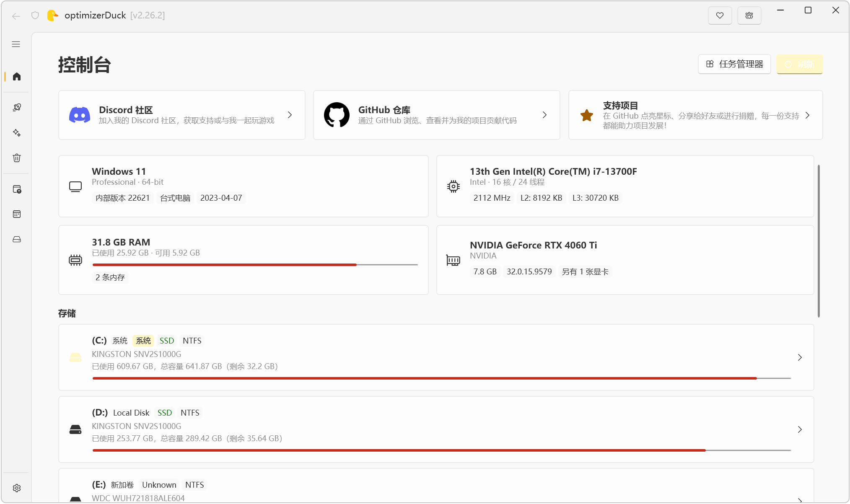Click the 2112 MHz tag
The height and width of the screenshot is (504, 850).
(x=492, y=198)
